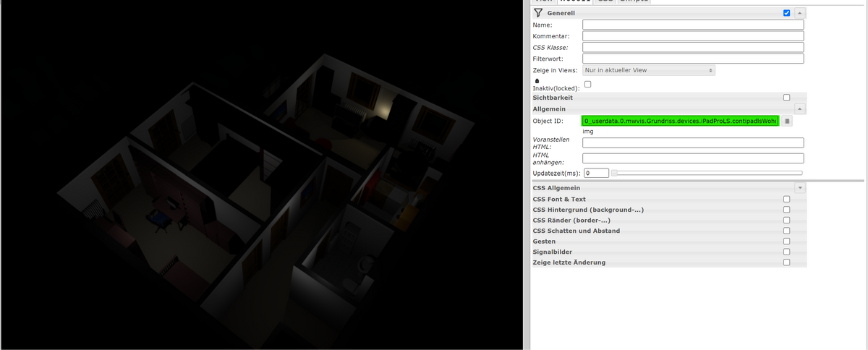Image resolution: width=868 pixels, height=350 pixels.
Task: Collapse the Generell section with arrow button
Action: (799, 13)
